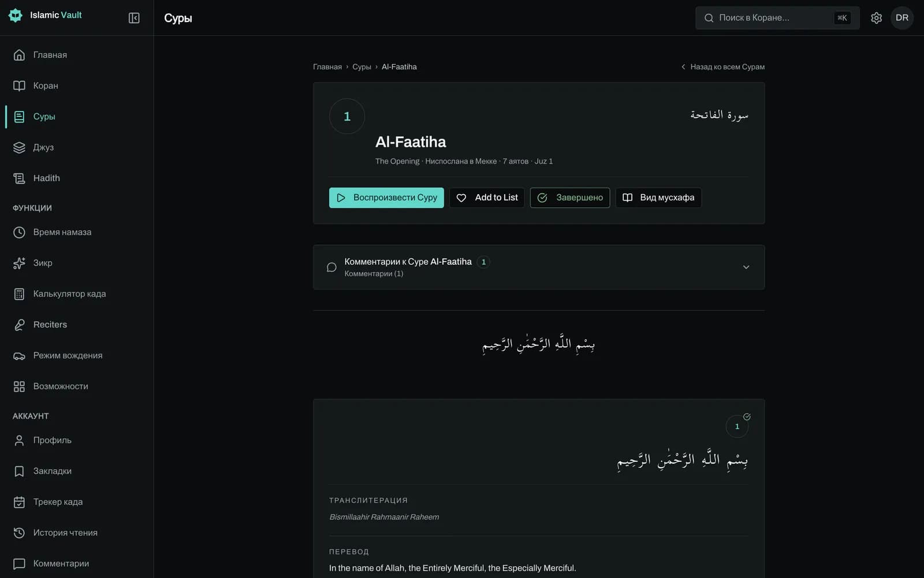The width and height of the screenshot is (924, 578).
Task: Play the surah with Воспроизвести Суру
Action: [x=386, y=198]
